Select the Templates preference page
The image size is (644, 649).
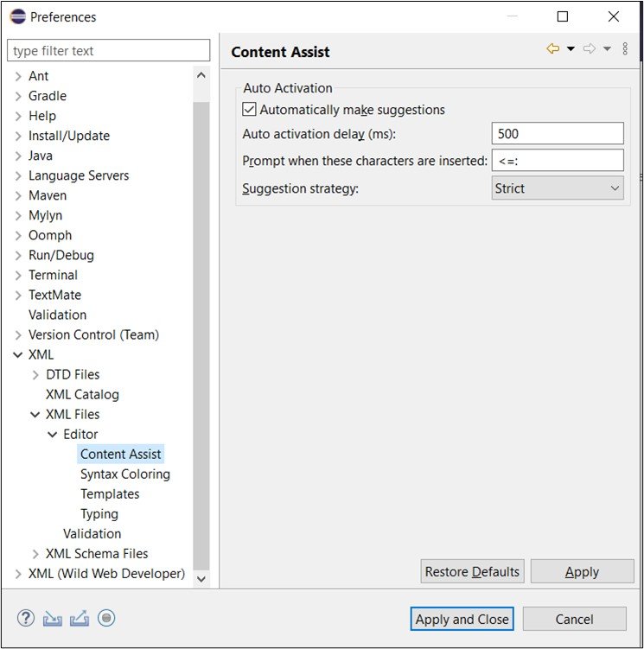(x=110, y=493)
